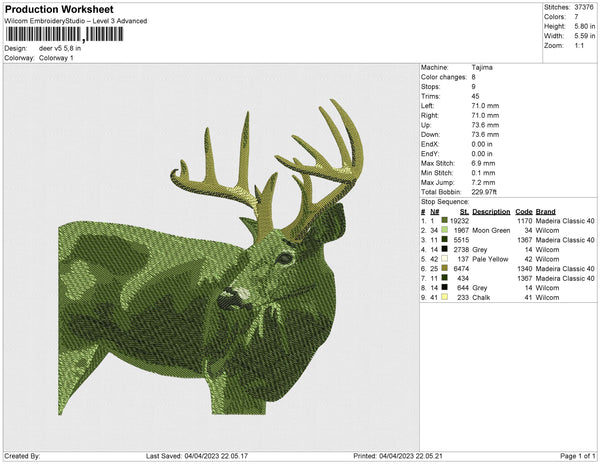Image resolution: width=600 pixels, height=464 pixels.
Task: Select the Pale Yellow thread swatch
Action: click(445, 259)
